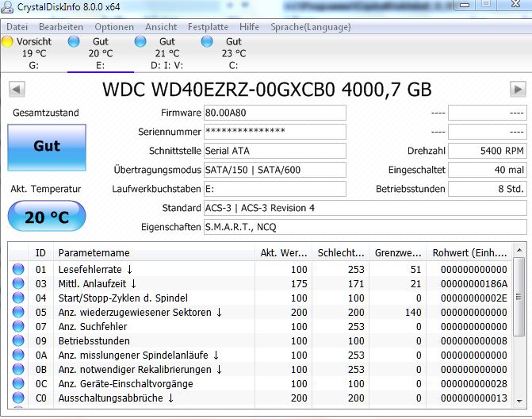
Task: Click the Seriennummer field
Action: point(275,132)
